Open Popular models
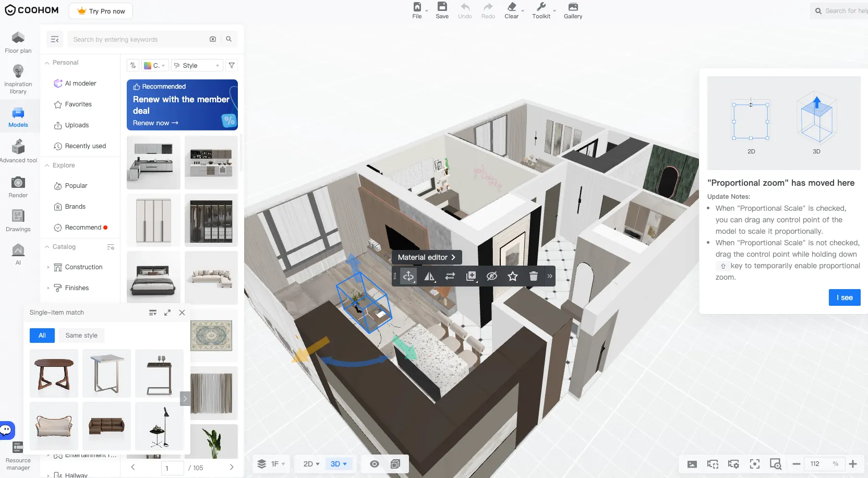 point(71,186)
